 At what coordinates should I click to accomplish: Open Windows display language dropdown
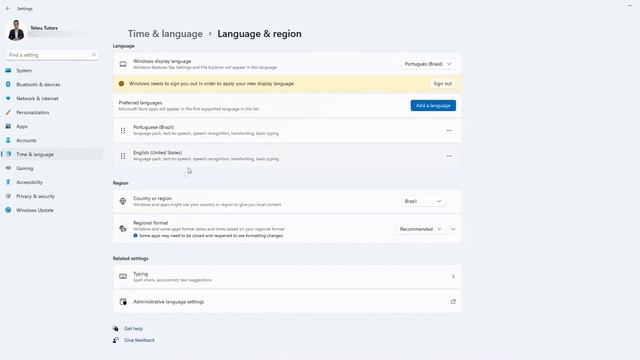(428, 64)
